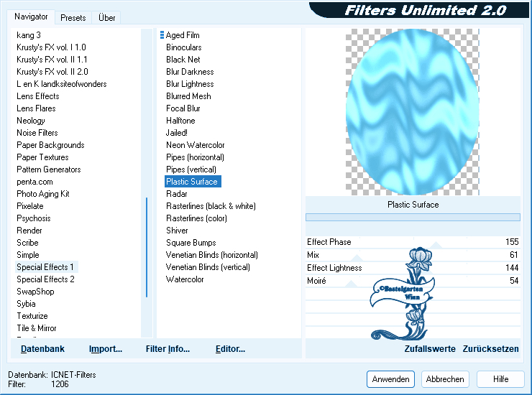Choose the Venetian Blinds (horizontal) filter

tap(211, 255)
